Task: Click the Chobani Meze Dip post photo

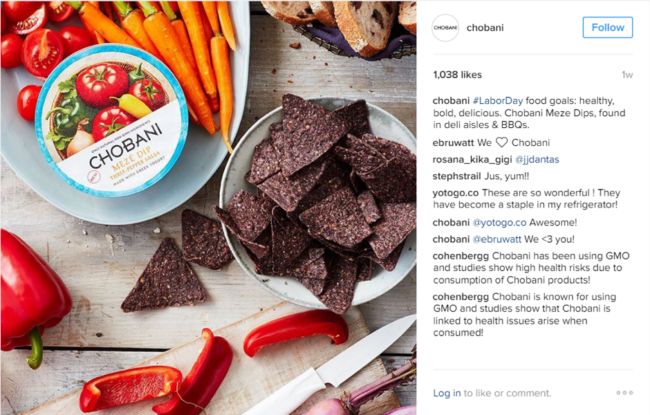Action: coord(208,207)
